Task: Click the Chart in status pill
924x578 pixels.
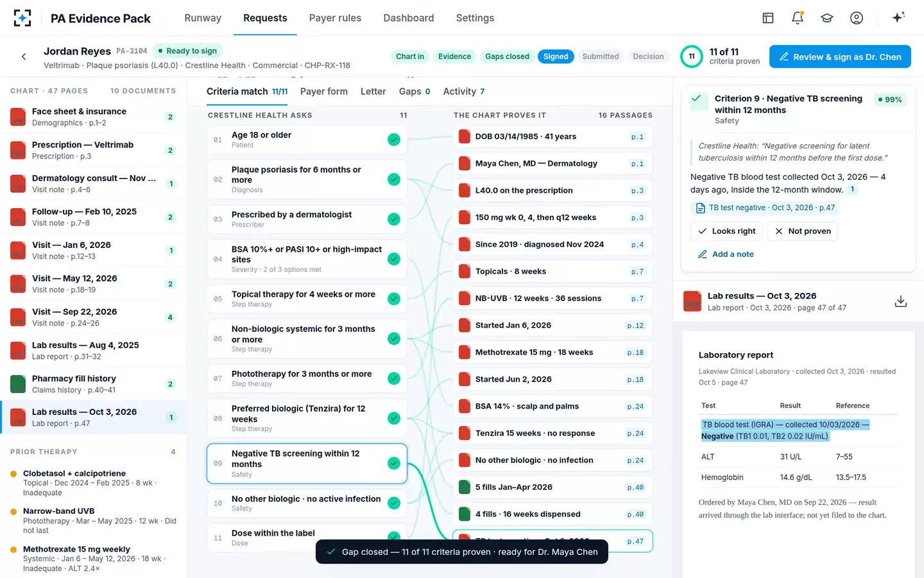Action: [x=410, y=57]
